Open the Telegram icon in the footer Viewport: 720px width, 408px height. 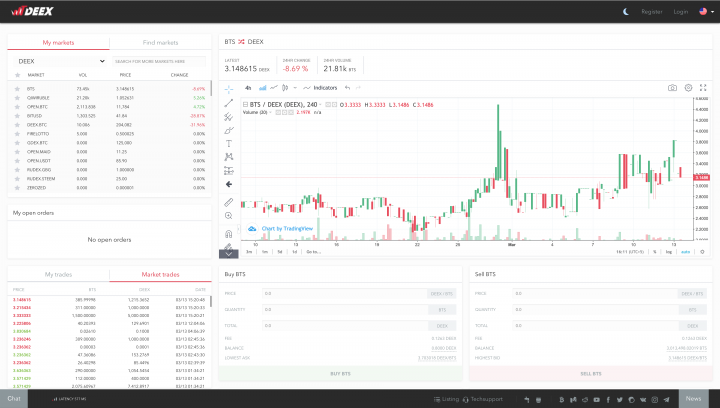click(x=666, y=400)
